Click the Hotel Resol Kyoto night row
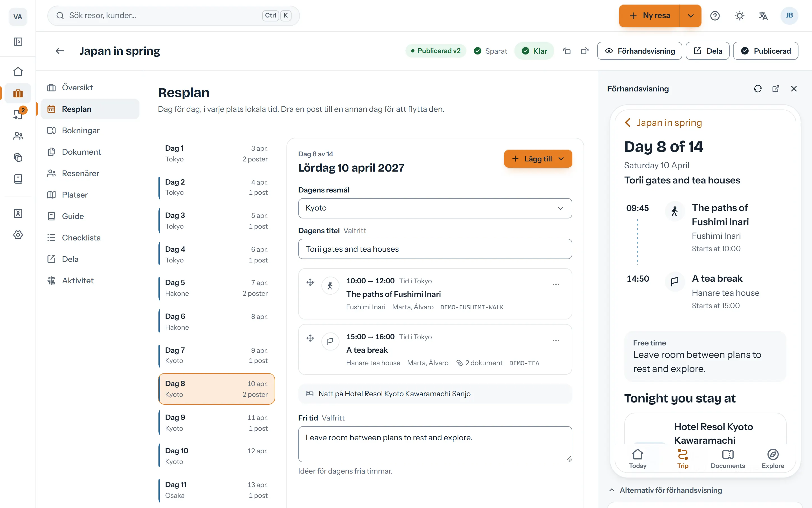 [x=435, y=394]
